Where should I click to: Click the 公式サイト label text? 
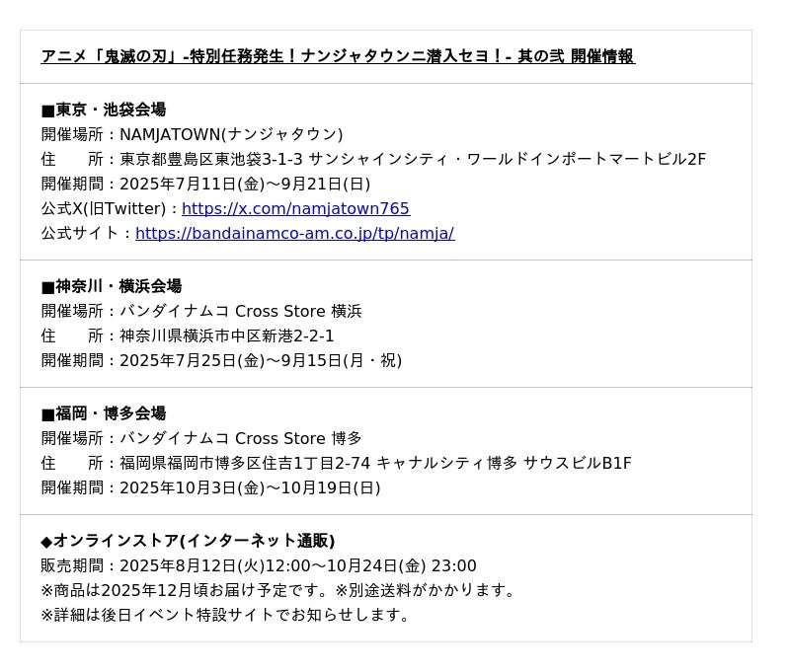(x=85, y=233)
